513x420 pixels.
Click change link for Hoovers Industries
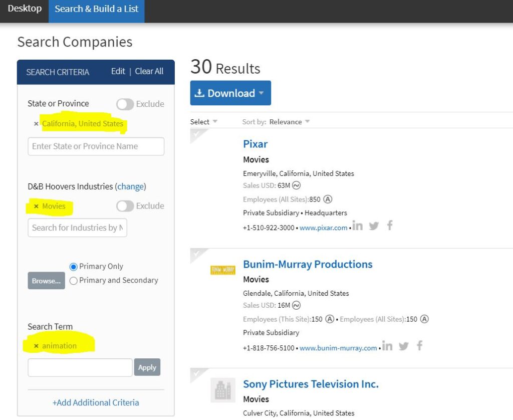pos(131,186)
